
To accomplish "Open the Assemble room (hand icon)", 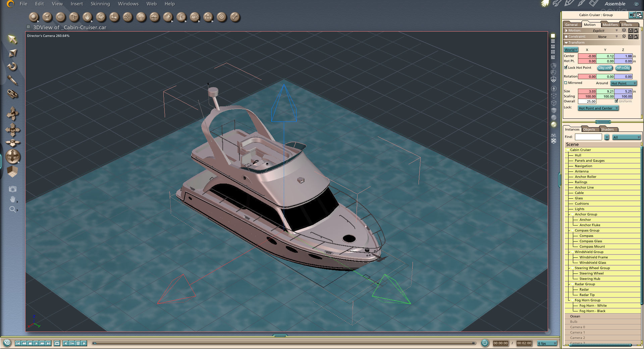I will 545,4.
